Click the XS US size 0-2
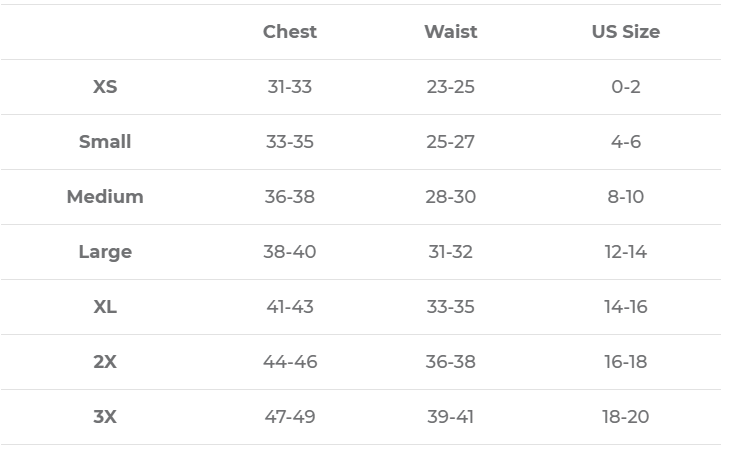Screen dimensions: 729x464 pos(625,87)
